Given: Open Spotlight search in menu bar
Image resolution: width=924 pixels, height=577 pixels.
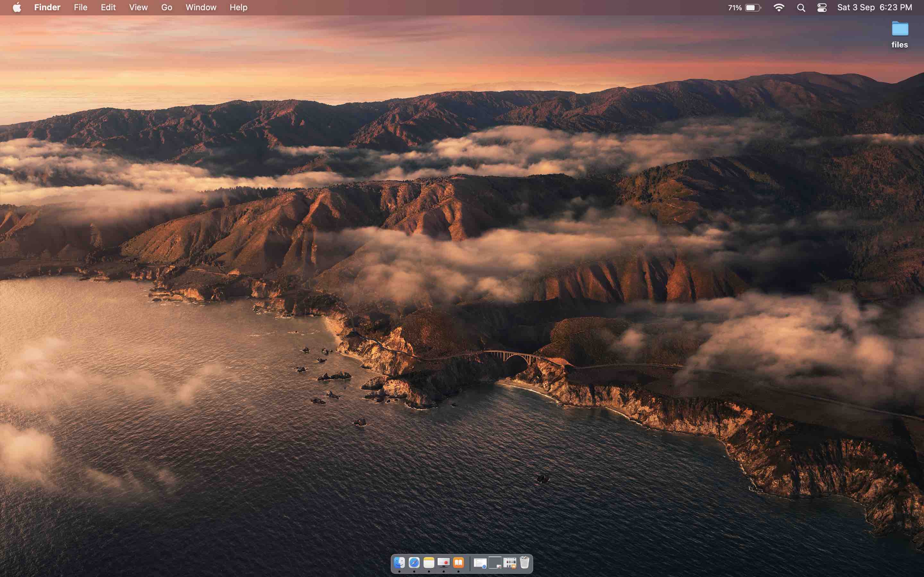Looking at the screenshot, I should [x=801, y=8].
